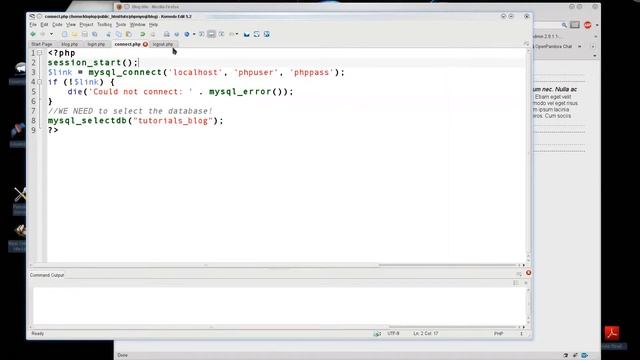Click the Find icon in toolbar

pos(177,34)
